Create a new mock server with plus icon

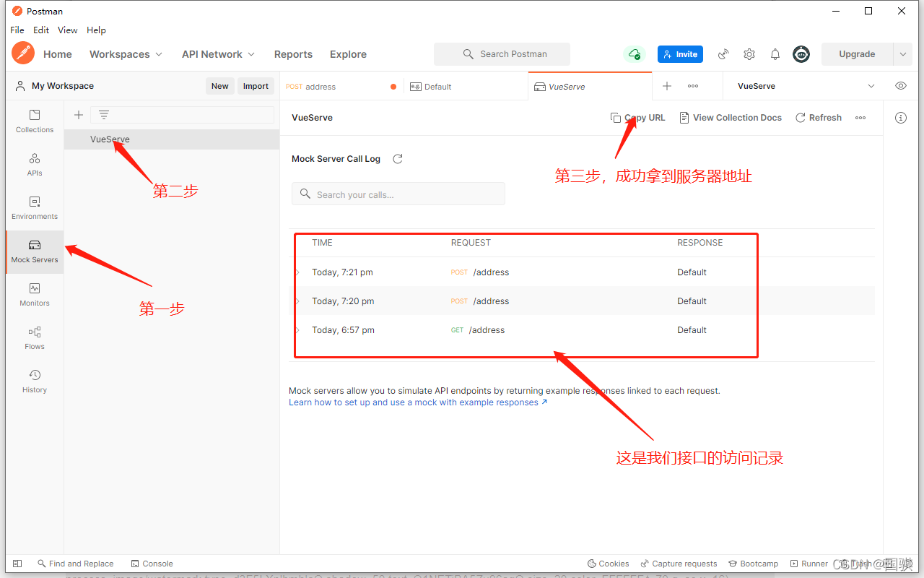(x=79, y=115)
